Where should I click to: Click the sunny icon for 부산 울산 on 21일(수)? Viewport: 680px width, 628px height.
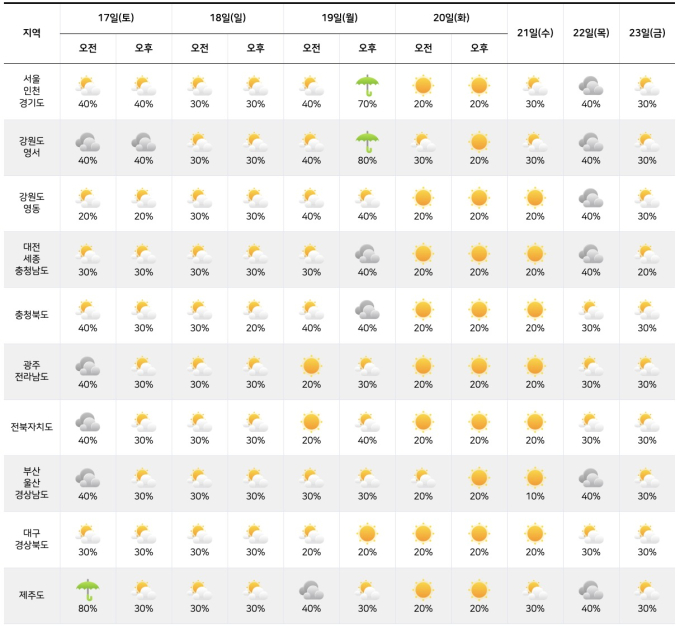point(535,478)
